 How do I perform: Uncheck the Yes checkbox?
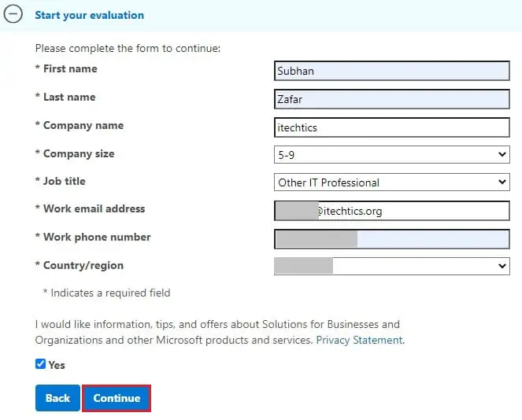40,364
